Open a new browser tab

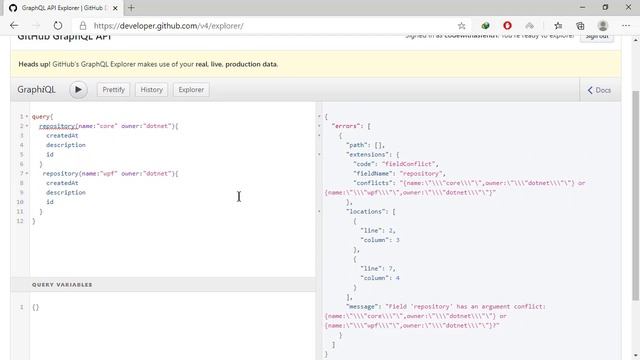coord(131,8)
